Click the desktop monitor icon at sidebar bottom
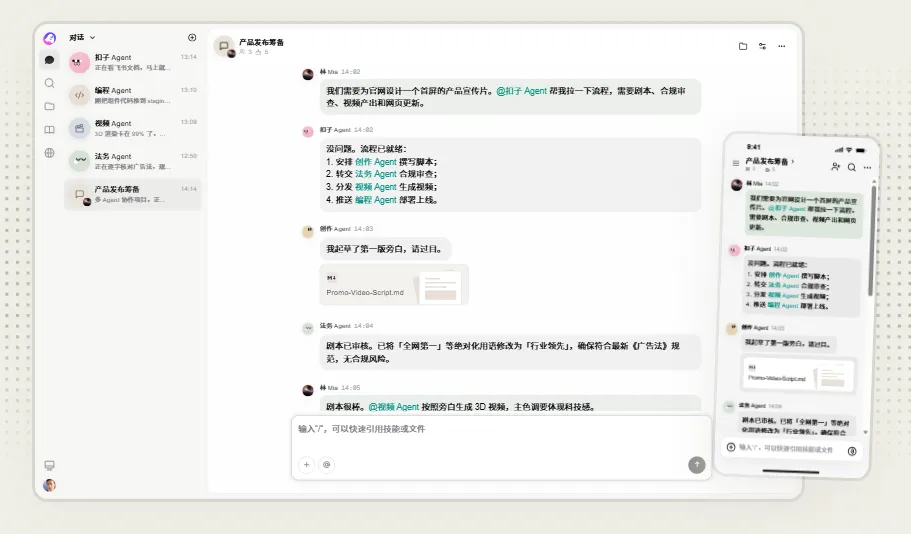911x534 pixels. [x=49, y=465]
